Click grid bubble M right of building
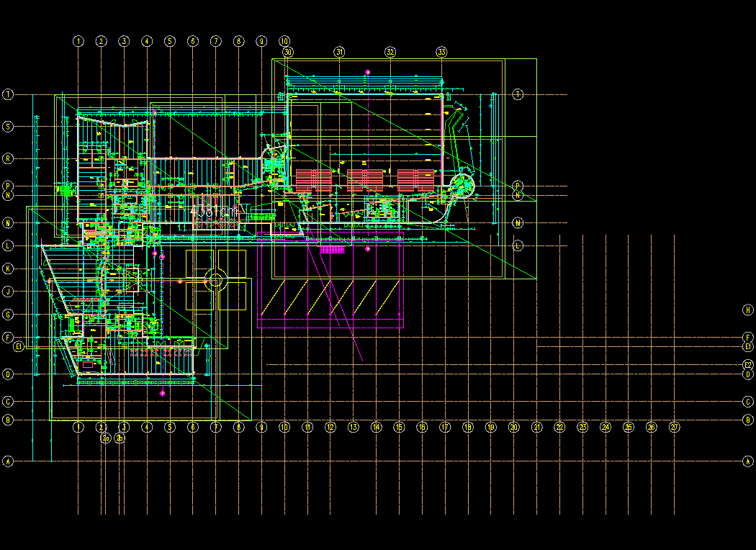This screenshot has height=550, width=756. 518,222
